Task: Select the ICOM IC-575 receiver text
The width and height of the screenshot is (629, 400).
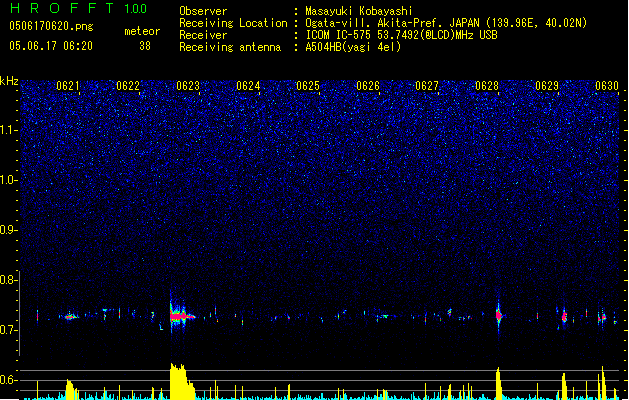Action: click(x=401, y=35)
